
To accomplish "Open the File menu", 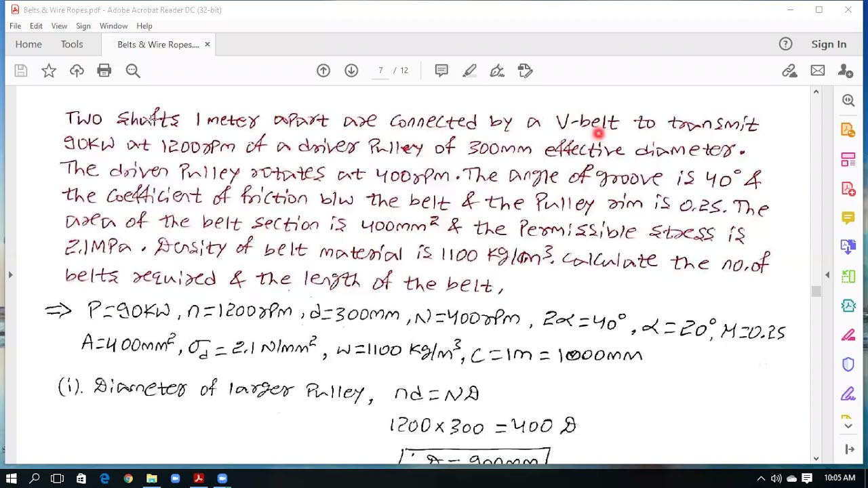I will tap(15, 26).
